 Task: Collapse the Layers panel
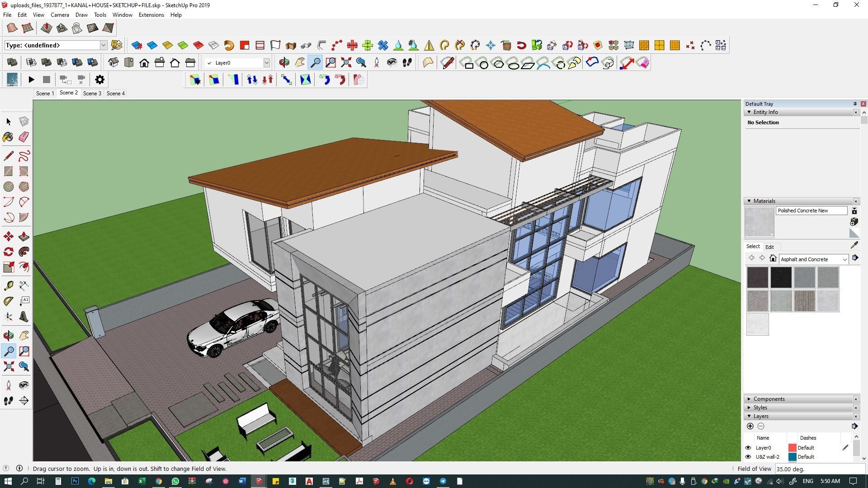click(749, 416)
